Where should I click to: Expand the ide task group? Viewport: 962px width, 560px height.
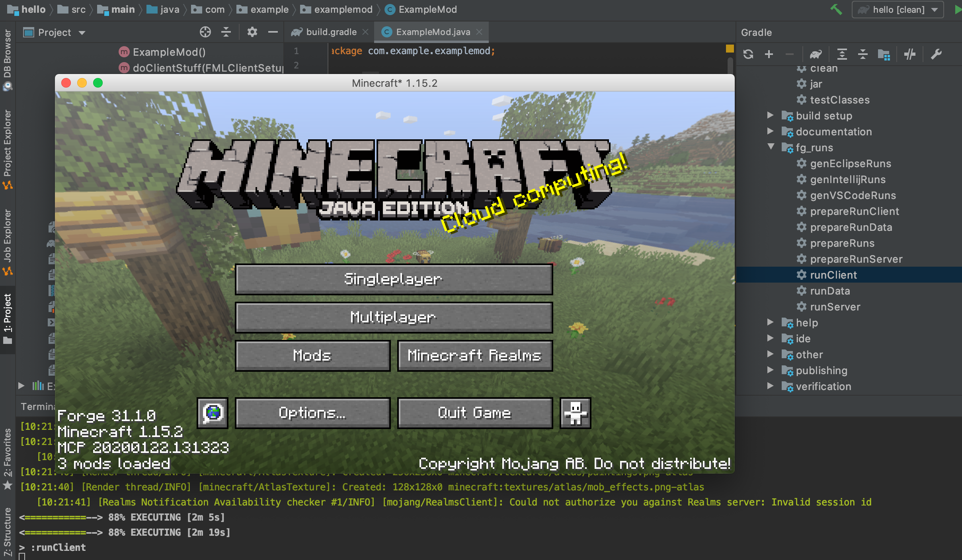tap(771, 338)
